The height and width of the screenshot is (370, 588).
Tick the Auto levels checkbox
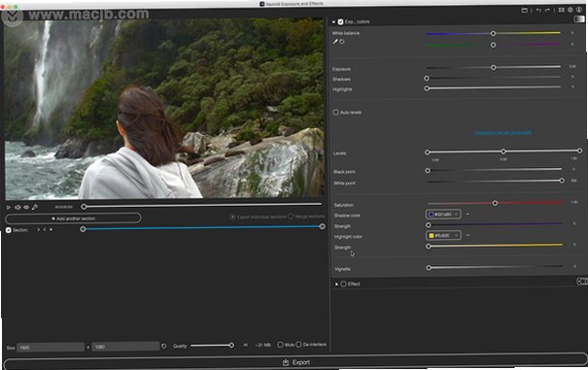point(335,112)
